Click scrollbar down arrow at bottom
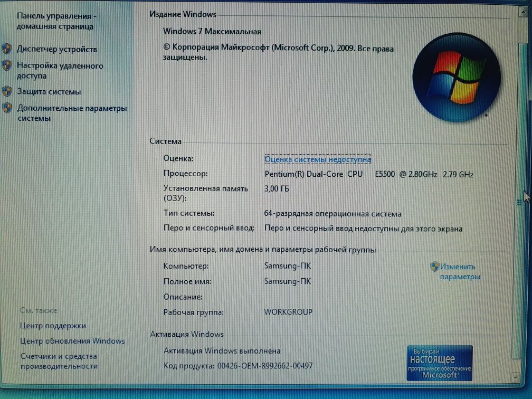The image size is (532, 399). coord(515,377)
